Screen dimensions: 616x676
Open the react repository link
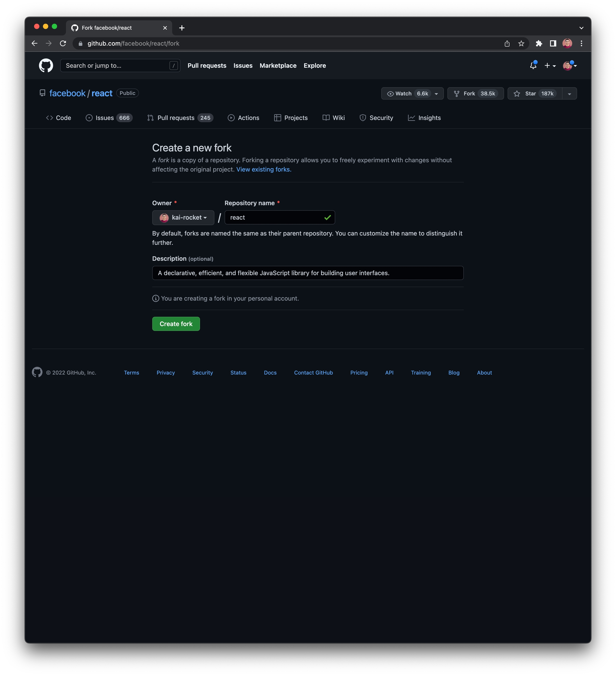[102, 93]
